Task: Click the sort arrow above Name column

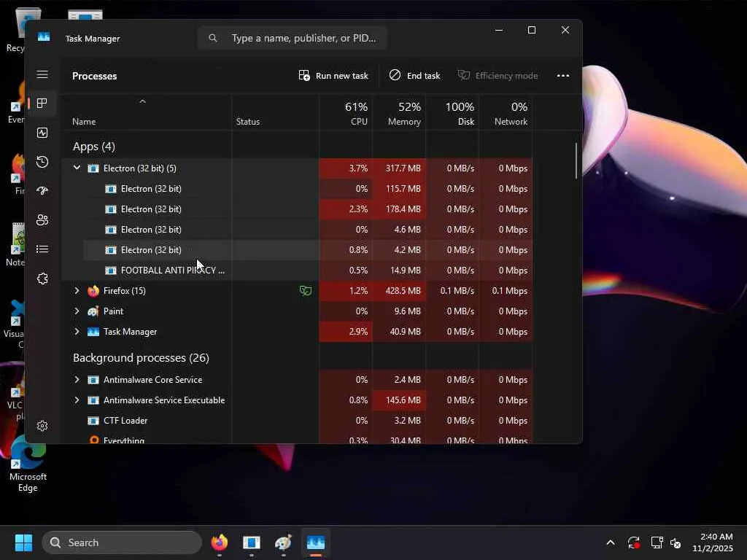Action: click(142, 101)
